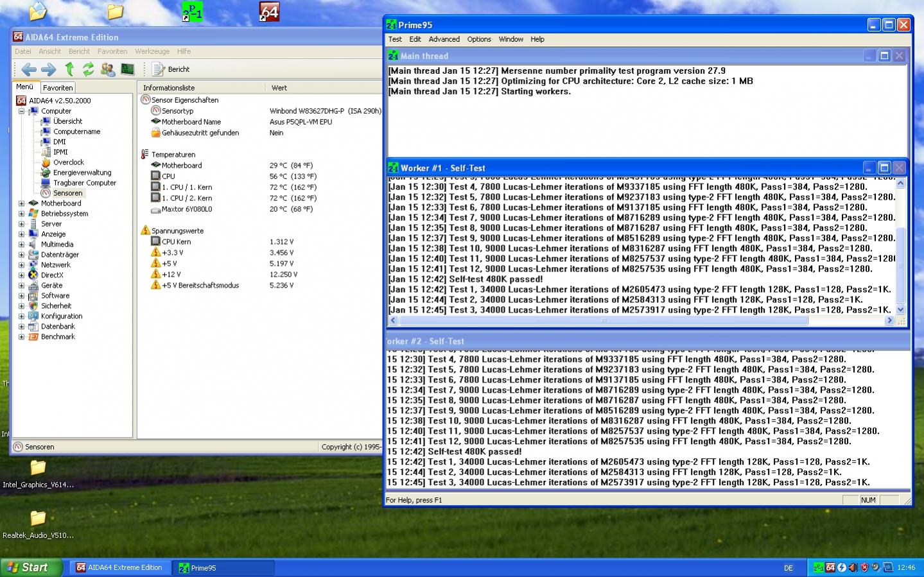Select the DMI tree entry
Viewport: 924px width, 577px height.
[x=60, y=142]
